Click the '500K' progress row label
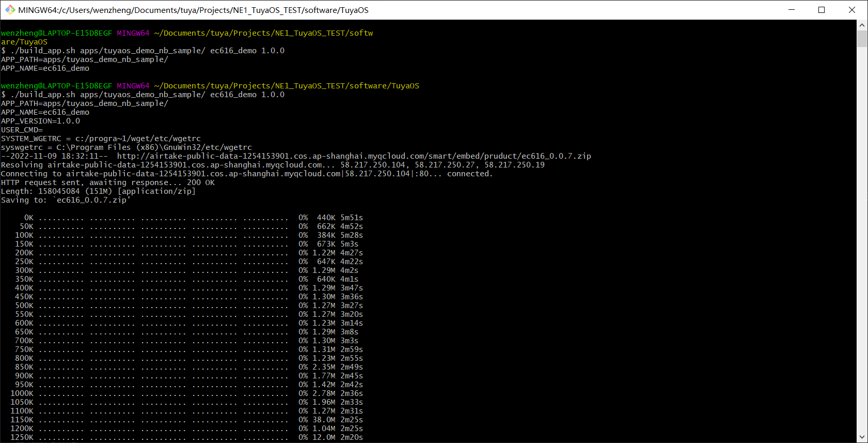The width and height of the screenshot is (868, 443). pos(24,305)
